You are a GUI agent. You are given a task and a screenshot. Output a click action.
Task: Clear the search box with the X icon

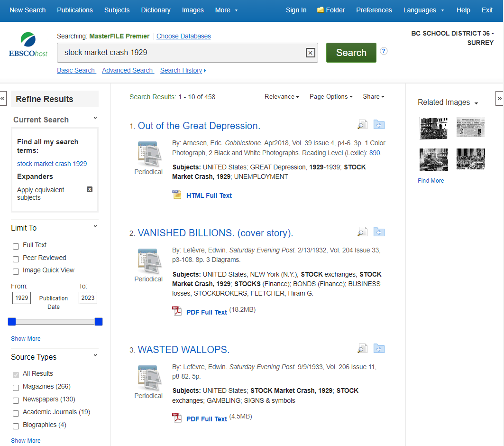pos(310,53)
